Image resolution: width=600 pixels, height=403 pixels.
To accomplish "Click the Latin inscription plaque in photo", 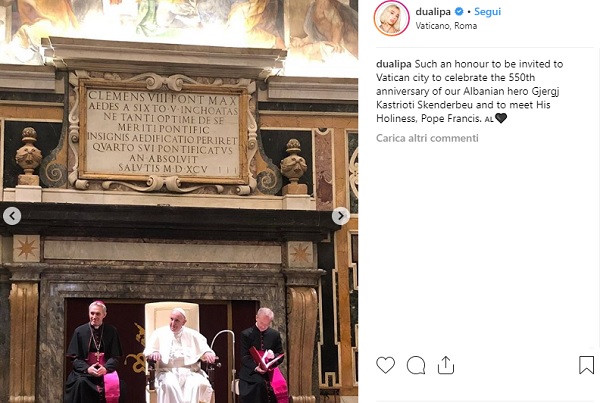I will pos(162,132).
